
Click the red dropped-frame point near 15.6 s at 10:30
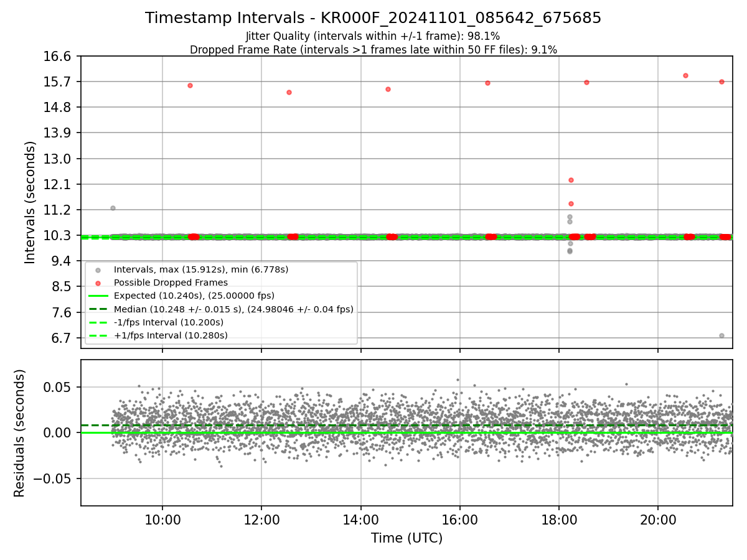190,85
